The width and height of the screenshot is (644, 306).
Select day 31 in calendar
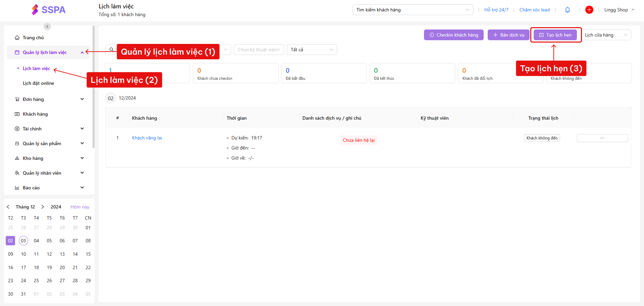pos(23,294)
